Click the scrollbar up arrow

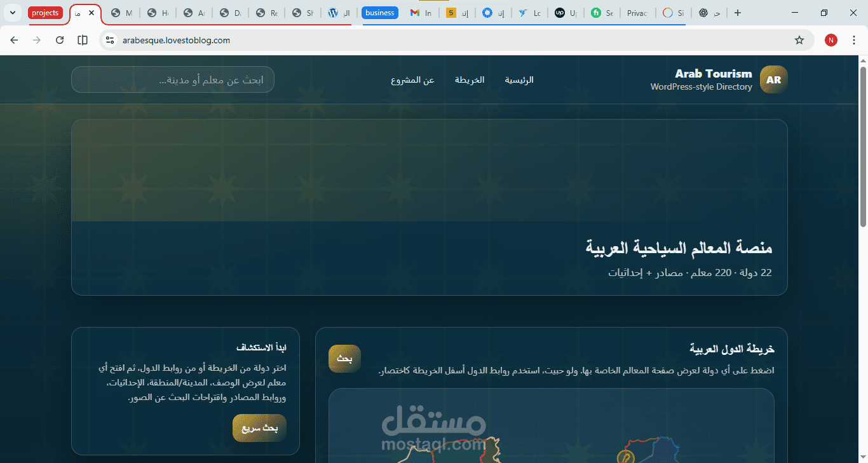click(x=863, y=60)
